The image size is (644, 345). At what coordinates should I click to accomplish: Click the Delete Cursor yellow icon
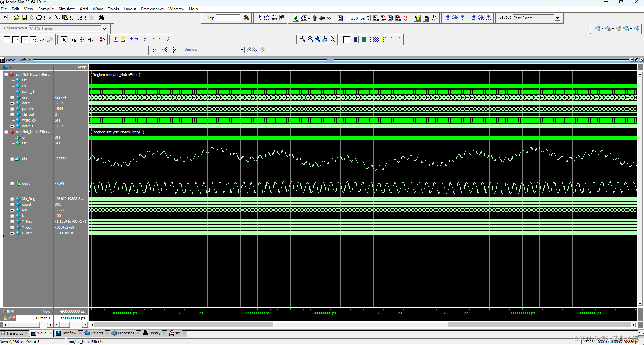[x=123, y=40]
